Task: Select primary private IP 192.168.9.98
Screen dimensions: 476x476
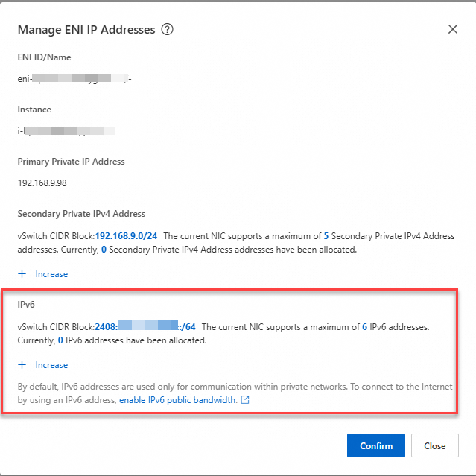Action: [42, 183]
